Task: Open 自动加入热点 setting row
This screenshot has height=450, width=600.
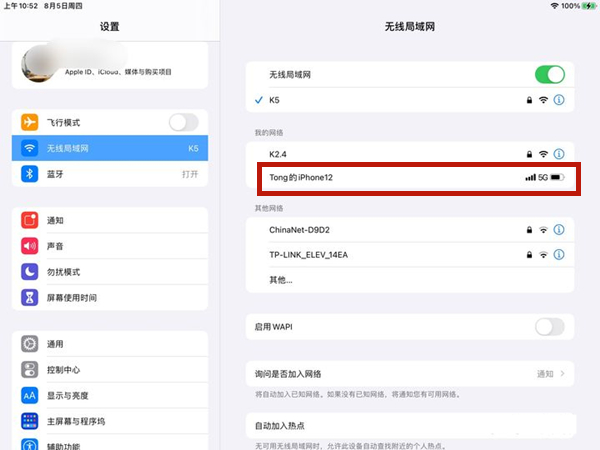Action: pos(410,426)
